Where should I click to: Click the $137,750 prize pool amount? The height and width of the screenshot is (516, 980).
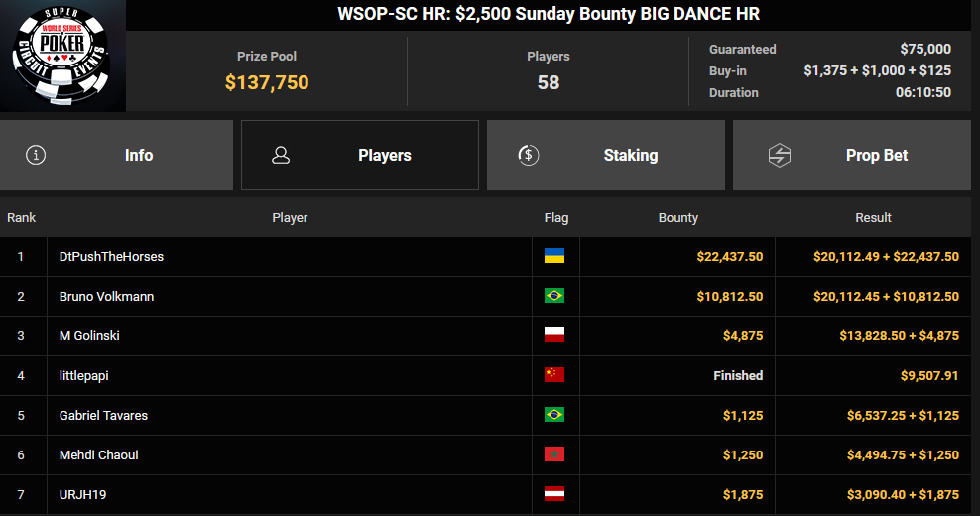(x=267, y=82)
